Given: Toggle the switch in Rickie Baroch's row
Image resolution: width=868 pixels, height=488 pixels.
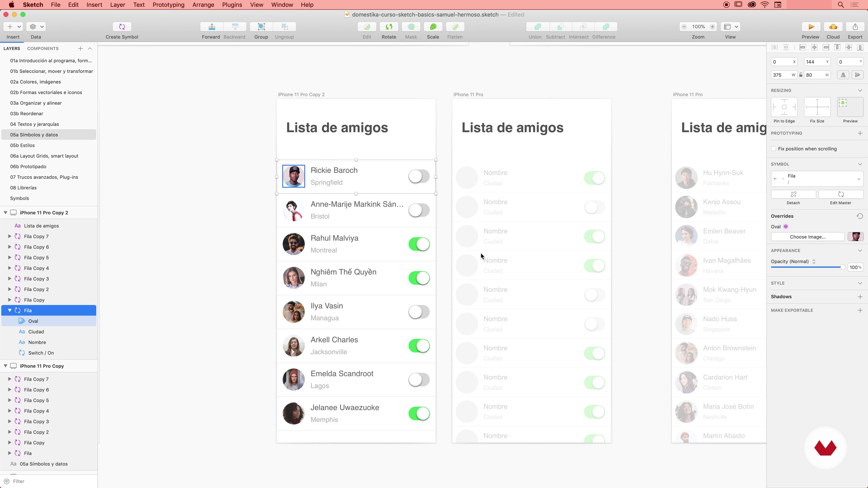Looking at the screenshot, I should [x=419, y=176].
